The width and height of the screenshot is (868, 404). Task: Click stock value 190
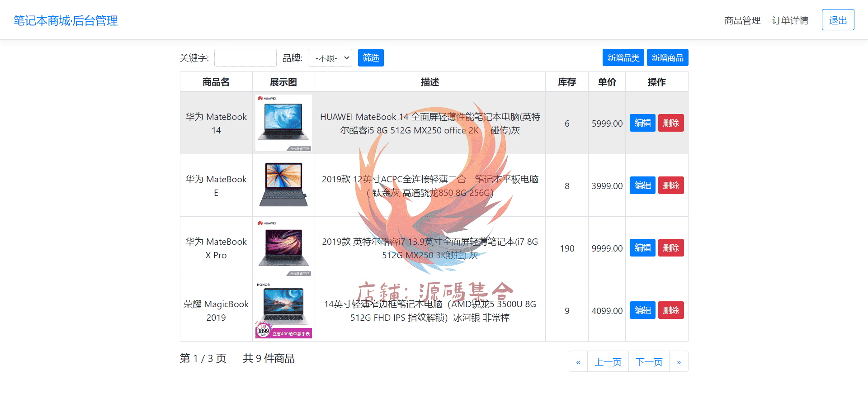567,248
